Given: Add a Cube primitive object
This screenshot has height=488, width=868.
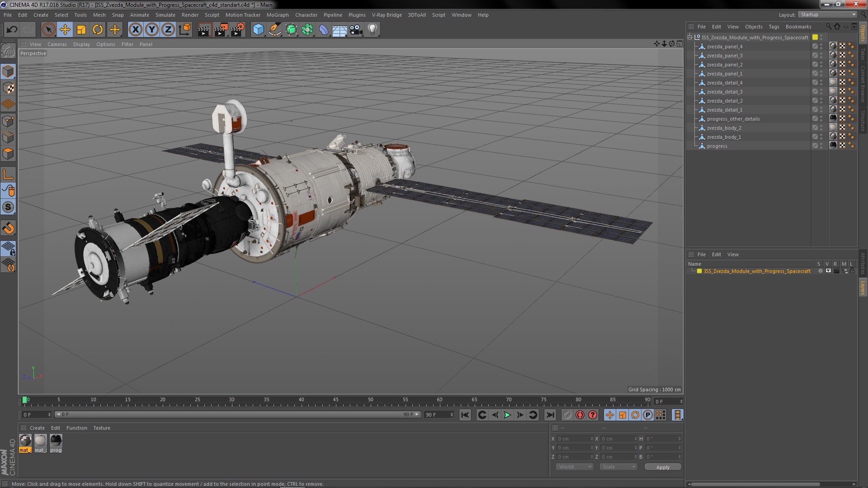Looking at the screenshot, I should (258, 30).
